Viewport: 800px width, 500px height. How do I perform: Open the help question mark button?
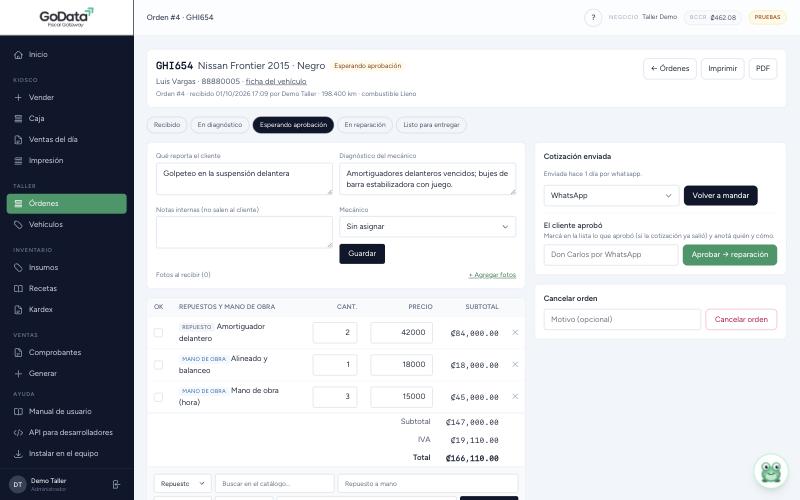point(593,18)
